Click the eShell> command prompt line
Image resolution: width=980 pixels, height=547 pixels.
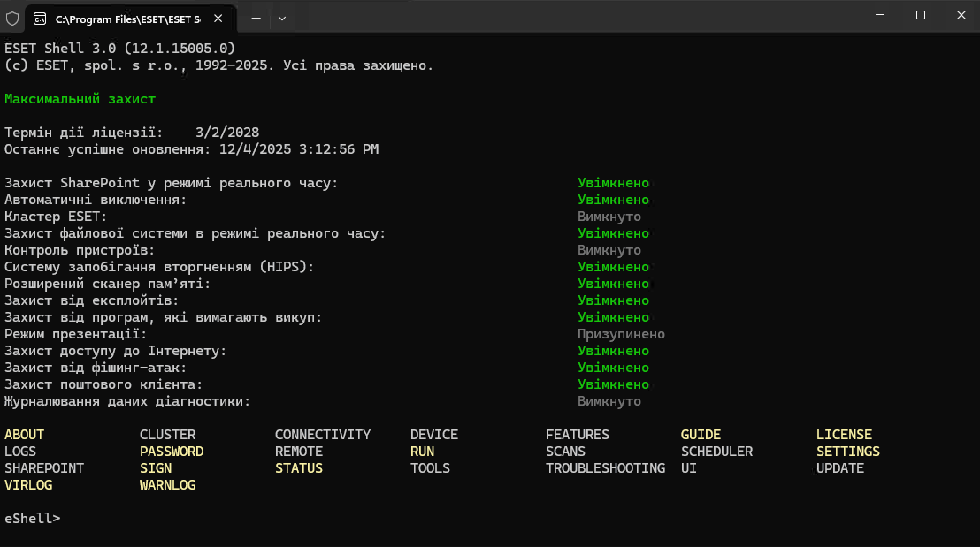click(x=33, y=518)
